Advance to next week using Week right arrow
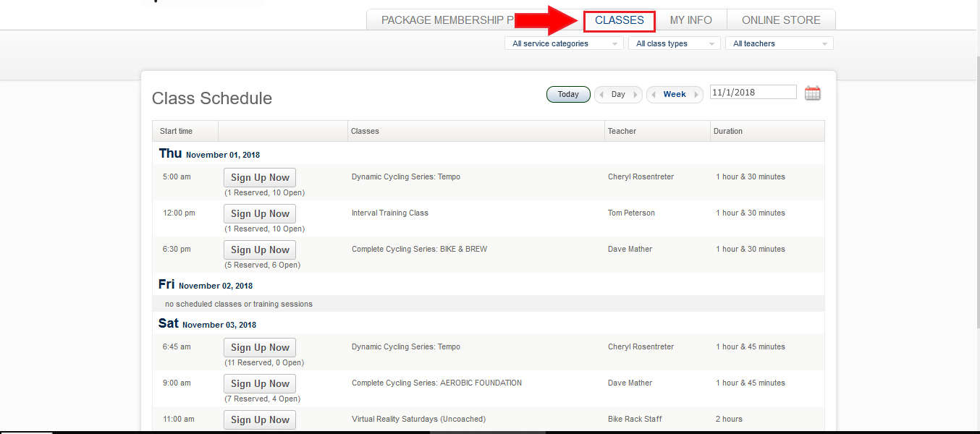Screen dimensions: 980x434 (x=696, y=95)
